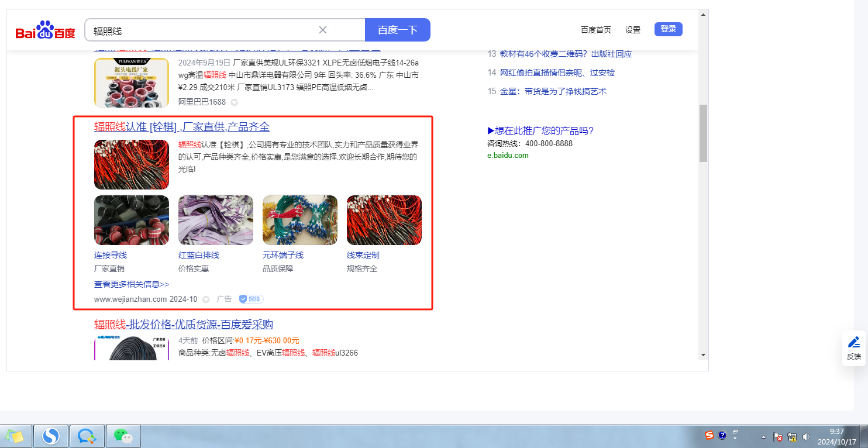Click the page scrollbar up arrow
Screen dimensions: 868x448
point(703,15)
